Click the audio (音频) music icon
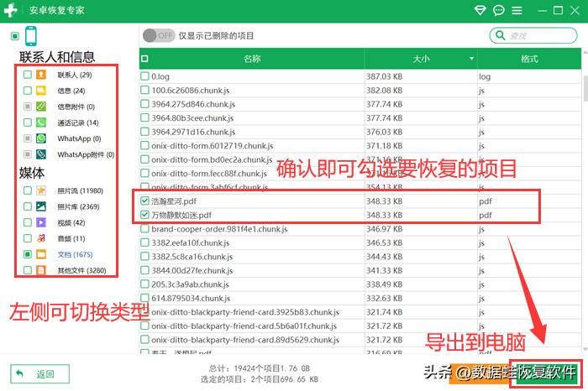The width and height of the screenshot is (588, 391). pyautogui.click(x=40, y=238)
